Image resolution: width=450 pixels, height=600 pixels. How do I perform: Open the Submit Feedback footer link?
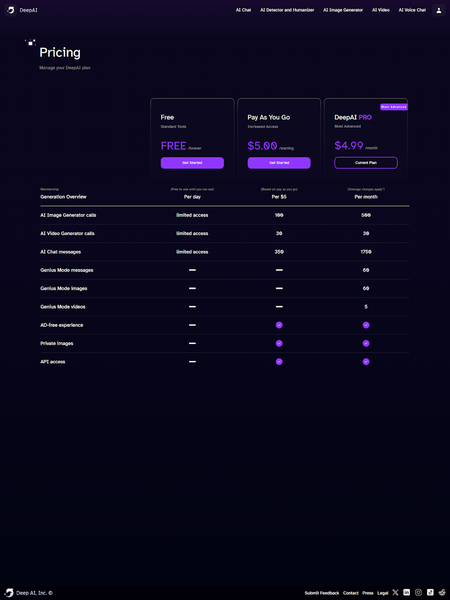click(x=322, y=593)
